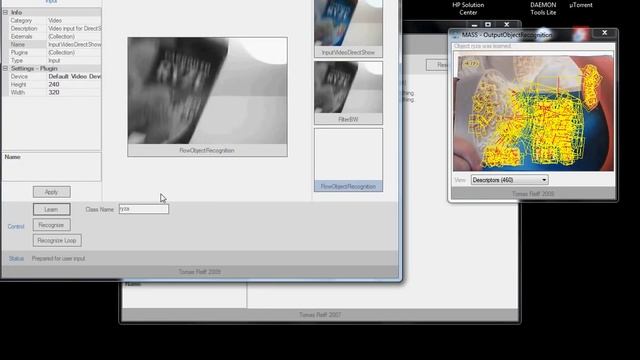
Task: Close the background window behind main dialog
Action: tap(507, 25)
